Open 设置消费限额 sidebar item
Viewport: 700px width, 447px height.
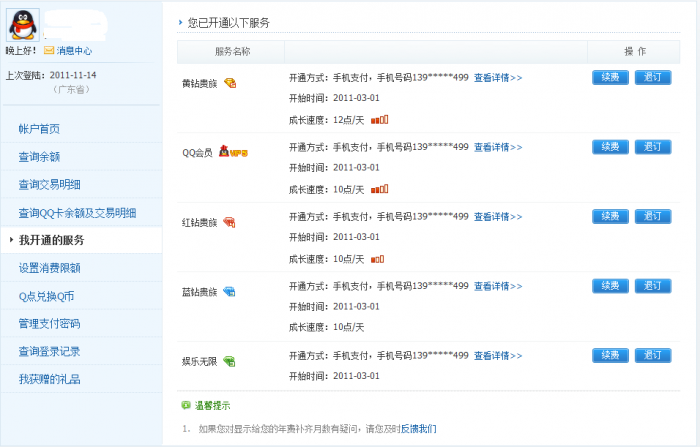coord(50,268)
